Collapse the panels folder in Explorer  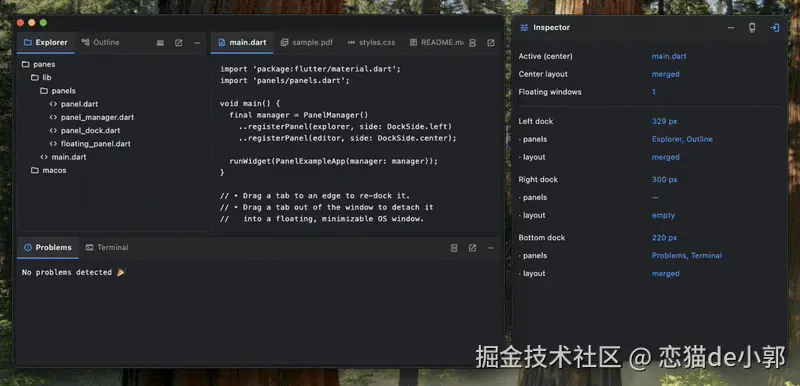click(x=44, y=91)
